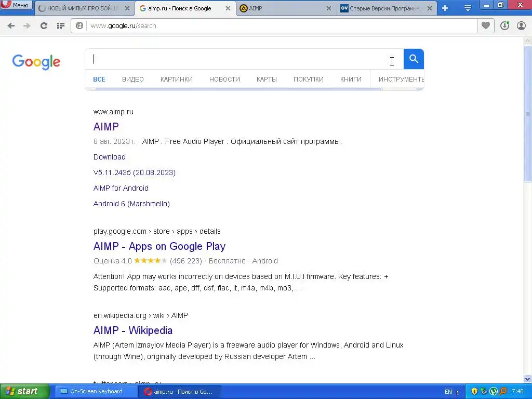This screenshot has width=532, height=399.
Task: Open the Windows start button
Action: pyautogui.click(x=24, y=392)
